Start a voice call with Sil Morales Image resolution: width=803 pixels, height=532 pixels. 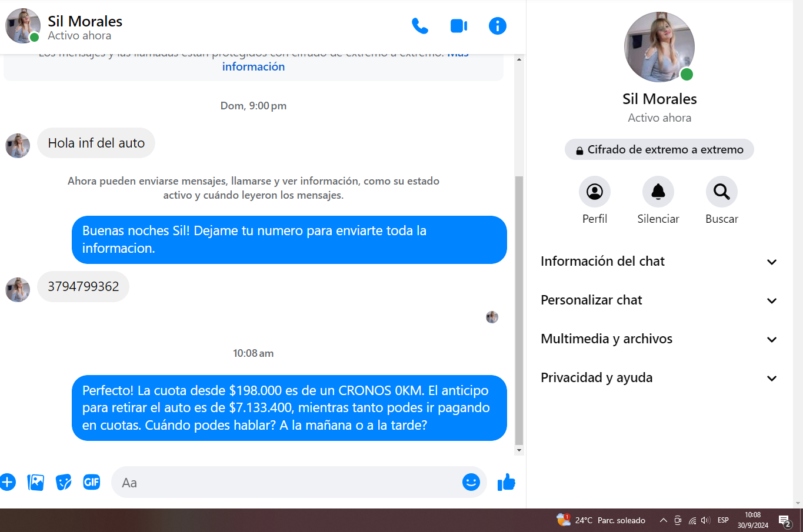[419, 26]
